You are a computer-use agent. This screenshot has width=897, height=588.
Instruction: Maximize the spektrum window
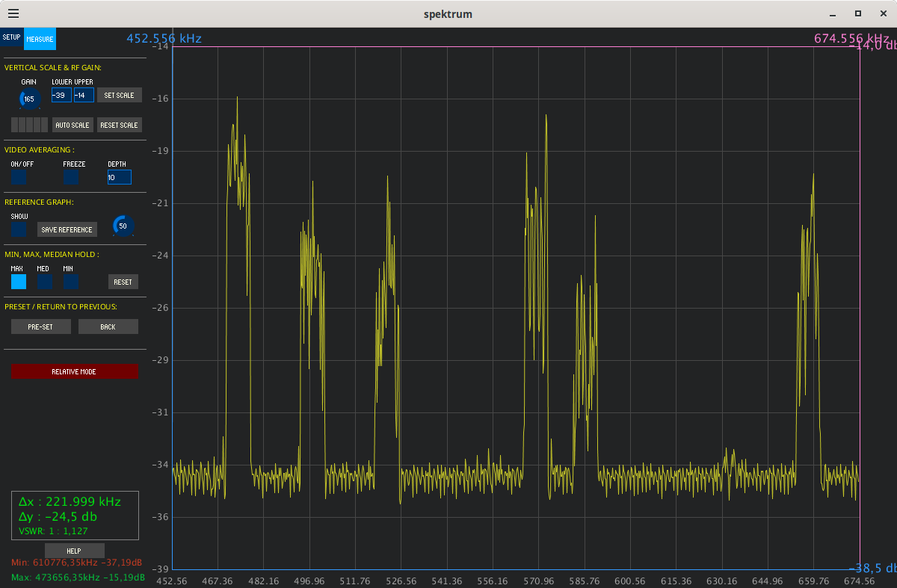[858, 13]
